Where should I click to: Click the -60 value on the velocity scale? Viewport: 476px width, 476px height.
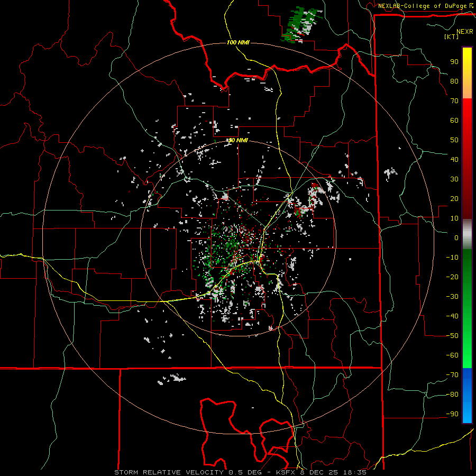click(452, 355)
